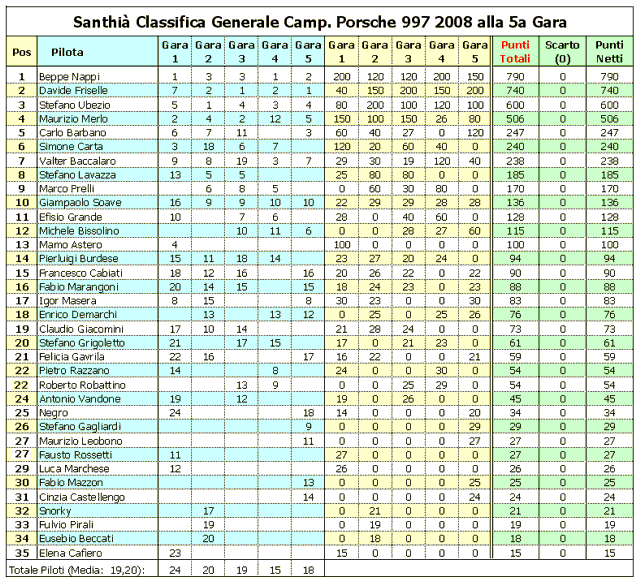Select driver name 'Felicia Gavrila'
This screenshot has width=640, height=582.
click(x=72, y=357)
